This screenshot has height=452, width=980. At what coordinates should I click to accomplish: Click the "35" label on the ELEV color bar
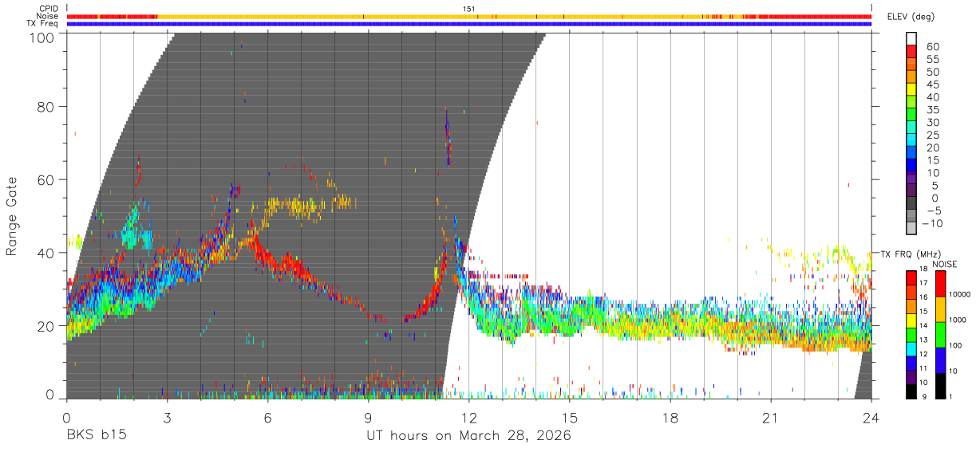[x=932, y=109]
